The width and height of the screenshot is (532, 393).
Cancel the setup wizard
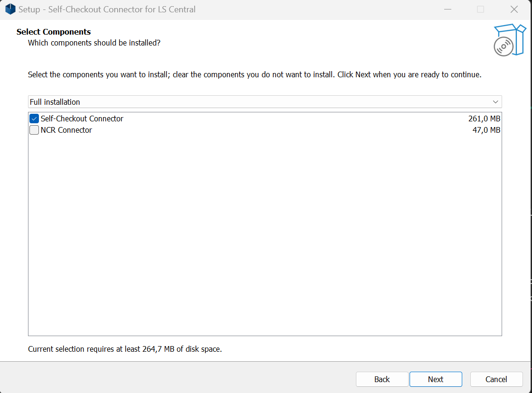point(496,379)
